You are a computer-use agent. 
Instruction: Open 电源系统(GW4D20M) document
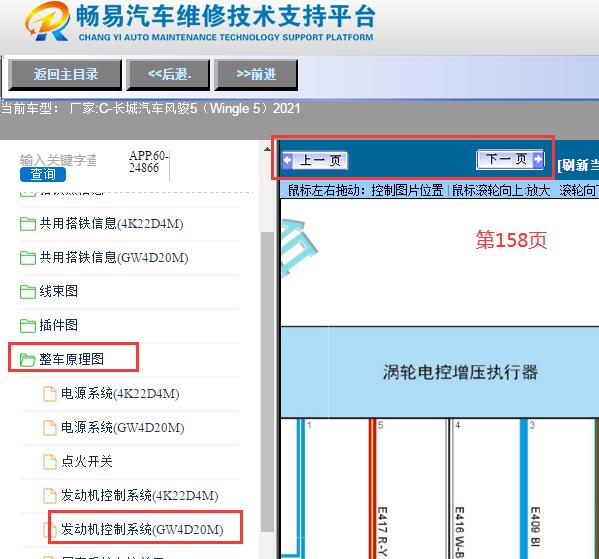[x=123, y=428]
